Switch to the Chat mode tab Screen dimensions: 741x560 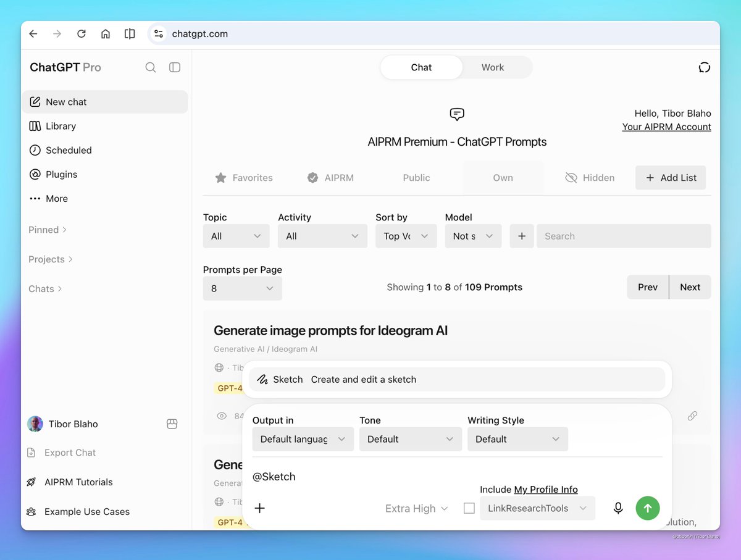pyautogui.click(x=421, y=67)
